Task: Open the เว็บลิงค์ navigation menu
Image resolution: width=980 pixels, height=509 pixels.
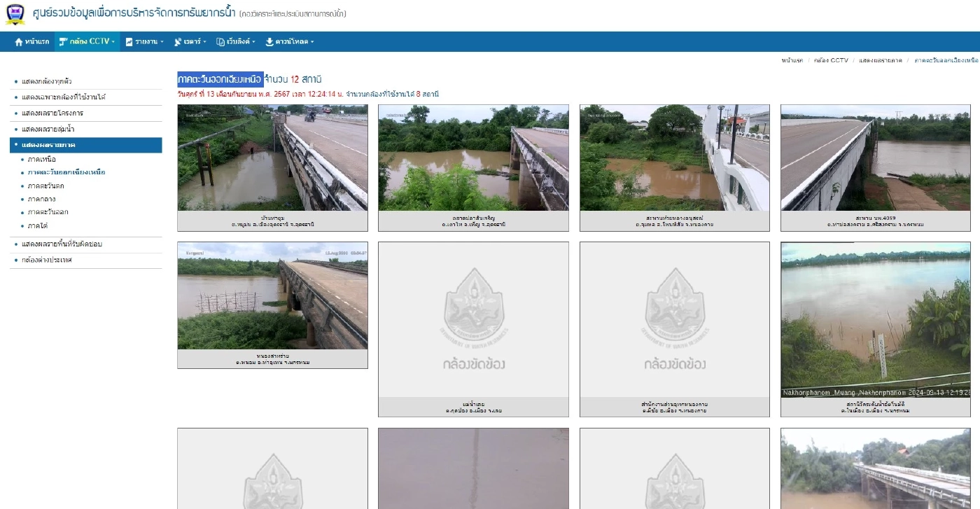Action: 240,42
